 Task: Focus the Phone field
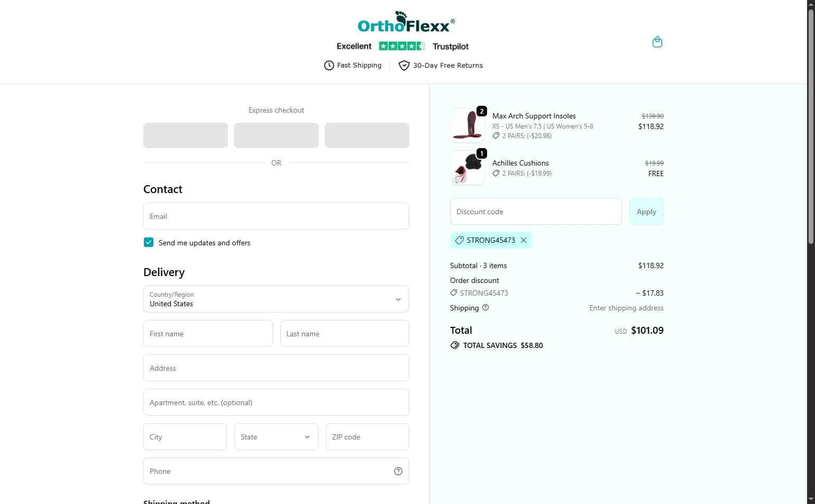(x=276, y=471)
